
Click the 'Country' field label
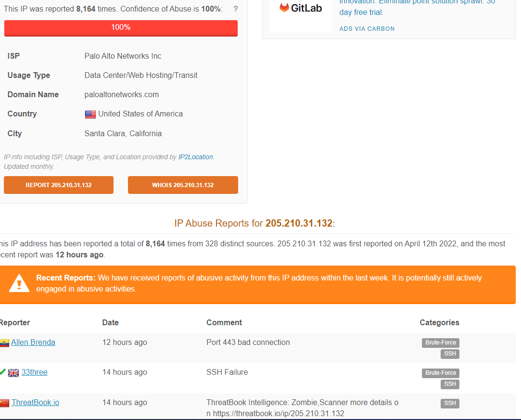click(x=22, y=114)
